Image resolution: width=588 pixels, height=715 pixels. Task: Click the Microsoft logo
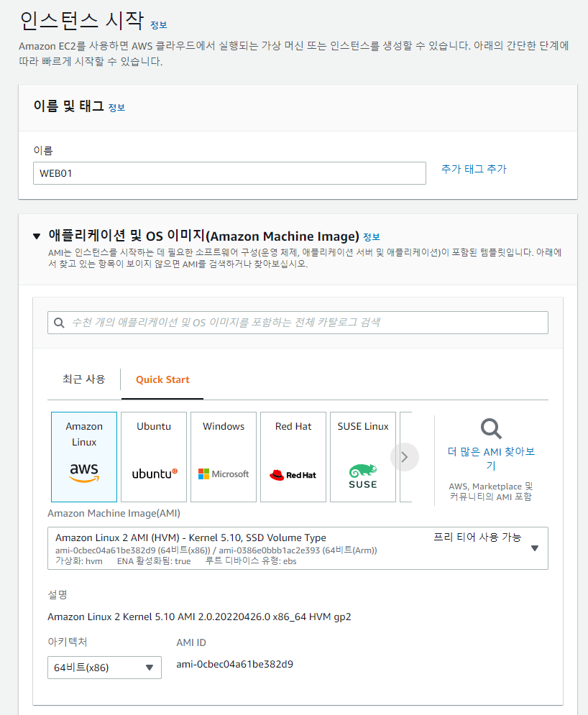[x=224, y=474]
